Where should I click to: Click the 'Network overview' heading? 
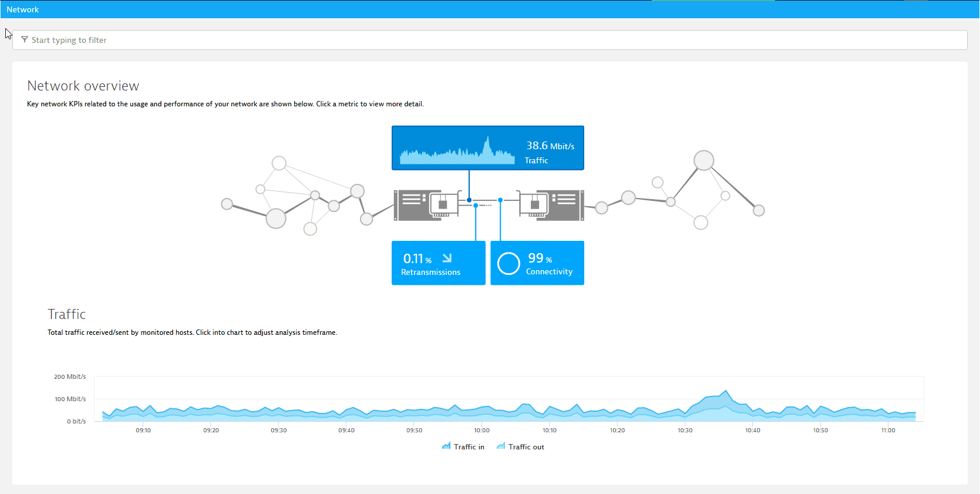(x=83, y=86)
